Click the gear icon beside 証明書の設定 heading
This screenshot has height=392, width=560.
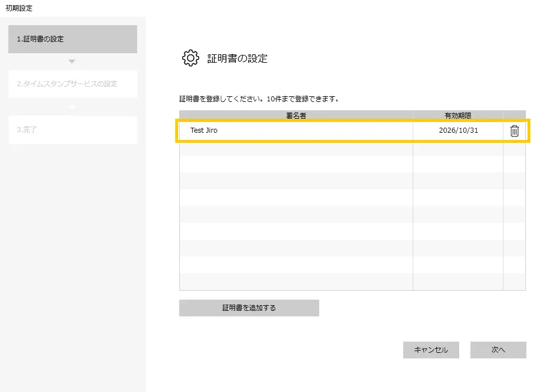click(x=190, y=58)
